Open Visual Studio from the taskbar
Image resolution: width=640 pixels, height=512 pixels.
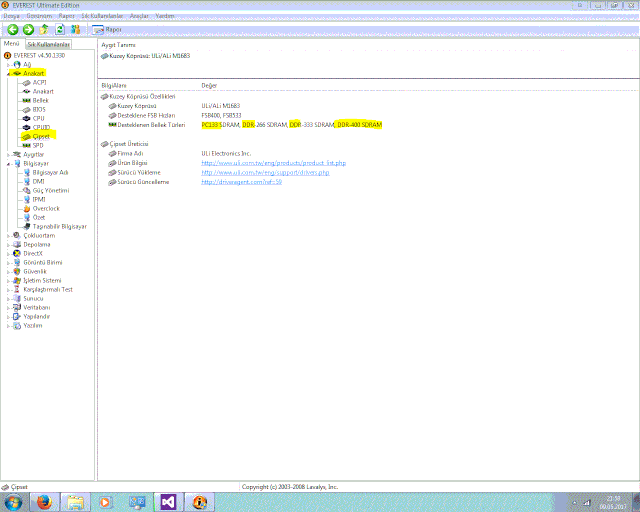[168, 502]
